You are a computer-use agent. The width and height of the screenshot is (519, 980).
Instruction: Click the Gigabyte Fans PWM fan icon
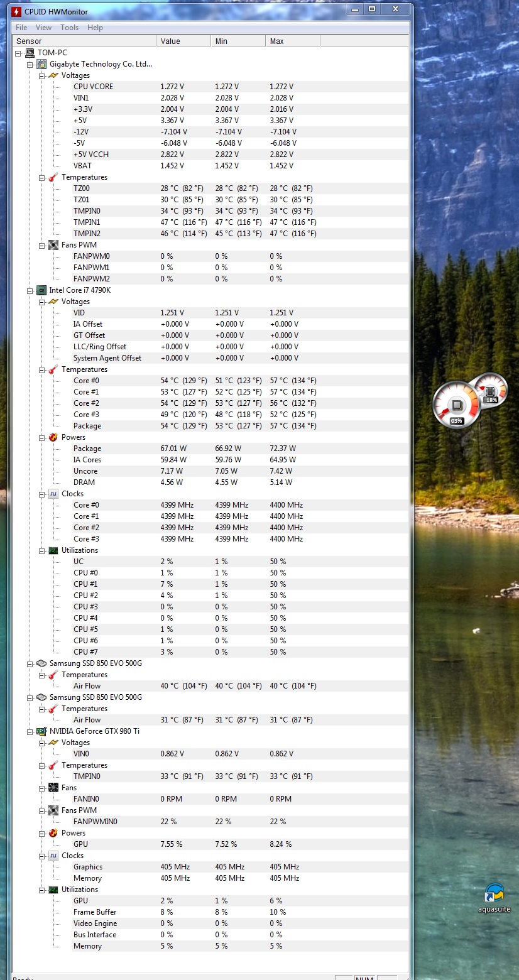(53, 245)
